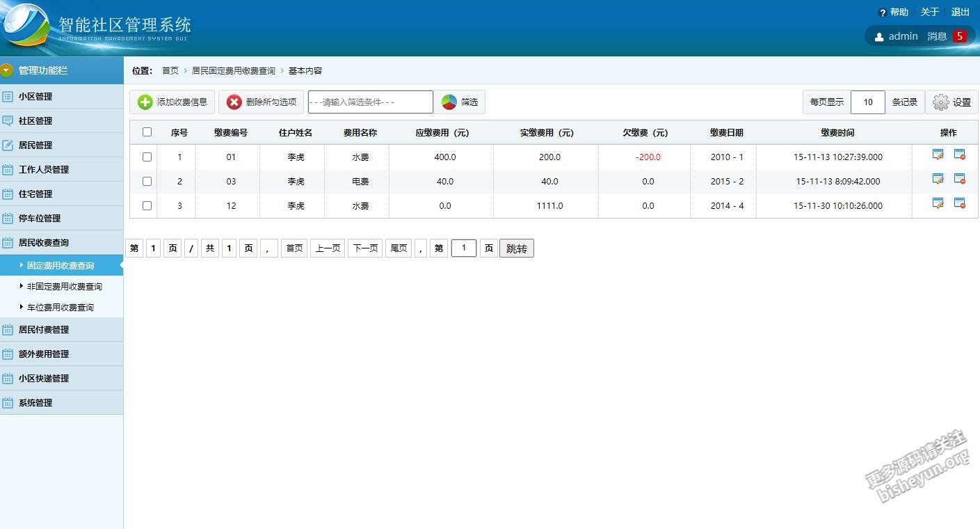Click the 额外费用管理 sidebar icon
The height and width of the screenshot is (529, 980).
[x=8, y=354]
